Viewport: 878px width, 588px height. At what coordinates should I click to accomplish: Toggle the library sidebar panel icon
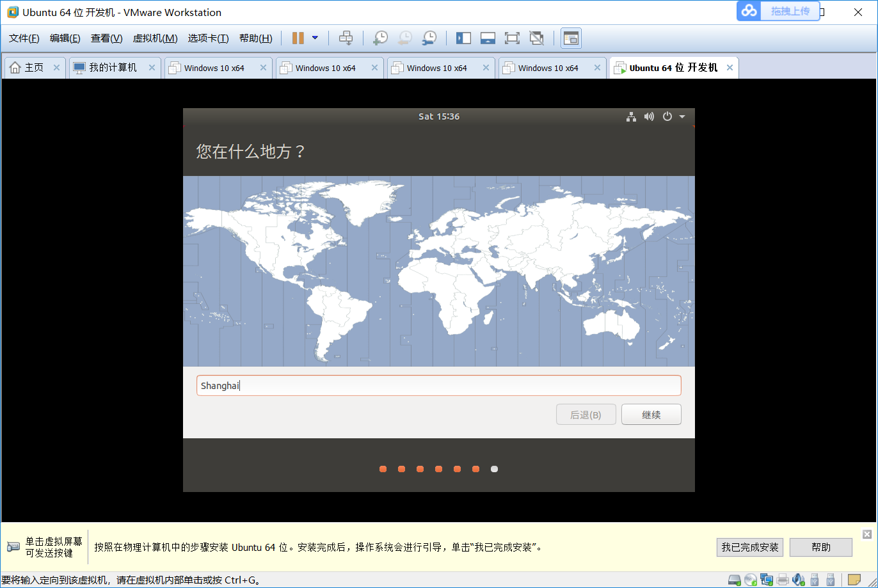point(463,38)
